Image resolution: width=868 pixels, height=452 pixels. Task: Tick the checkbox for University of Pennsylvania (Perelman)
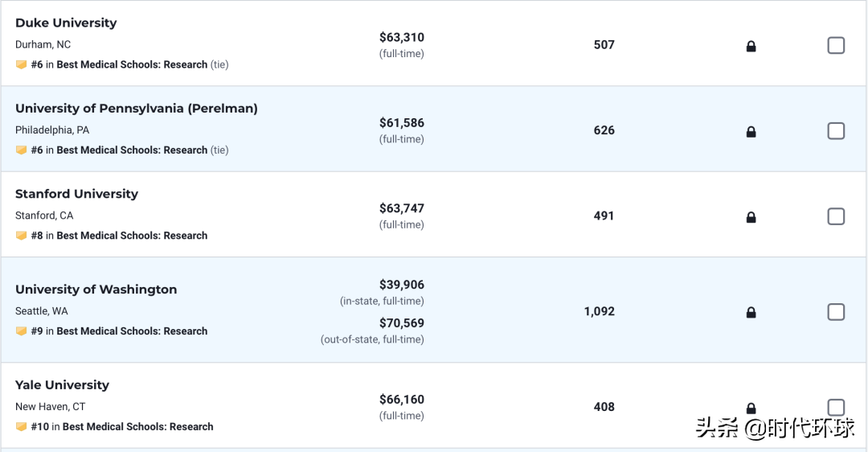pyautogui.click(x=836, y=131)
